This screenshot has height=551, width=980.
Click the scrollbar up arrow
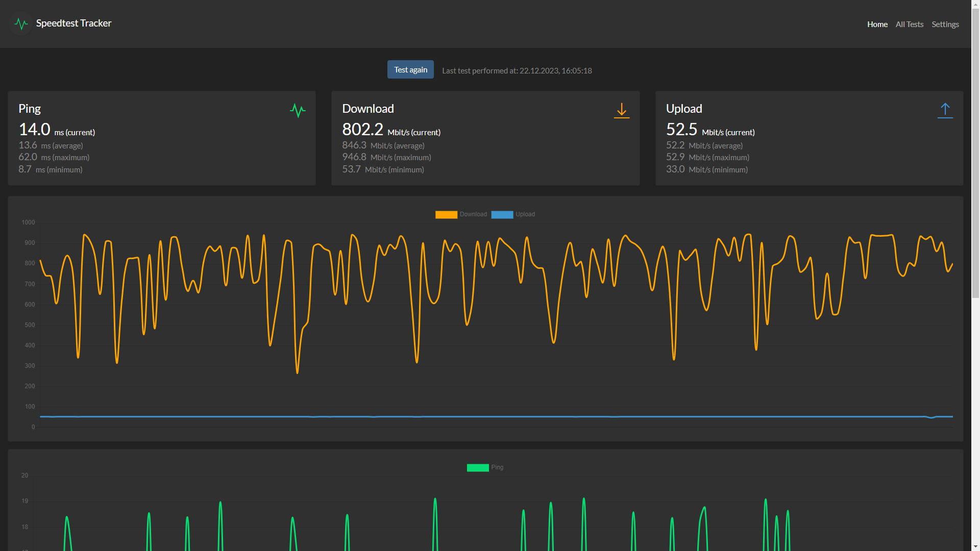point(975,4)
